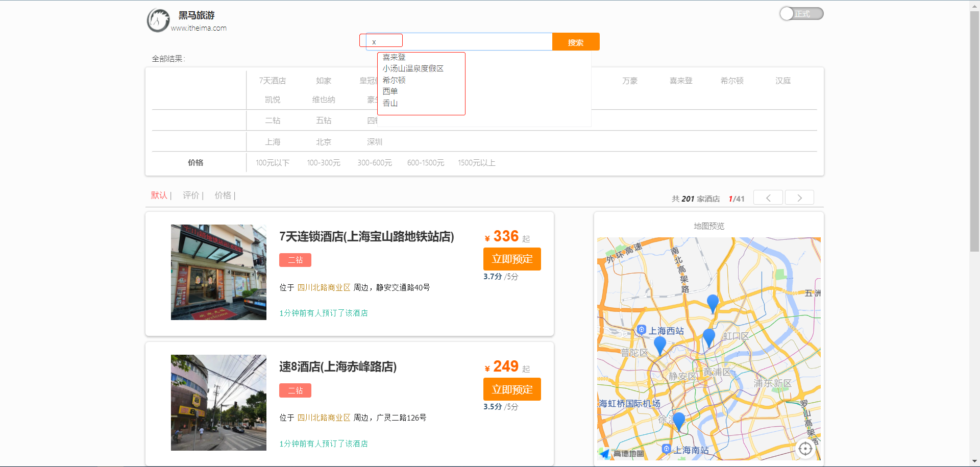
Task: Click the page vertical scrollbar thumb
Action: [x=974, y=131]
